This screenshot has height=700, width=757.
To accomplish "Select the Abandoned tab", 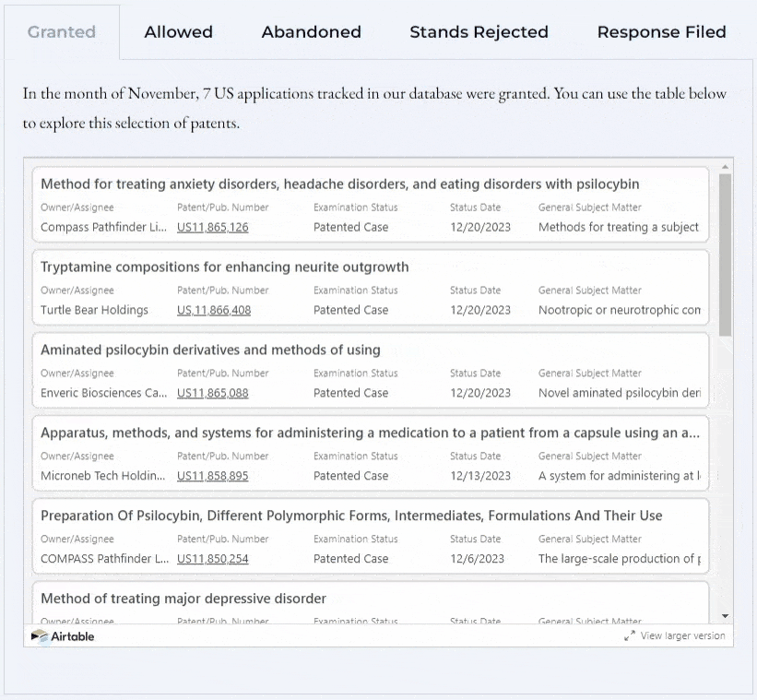I will pyautogui.click(x=311, y=32).
